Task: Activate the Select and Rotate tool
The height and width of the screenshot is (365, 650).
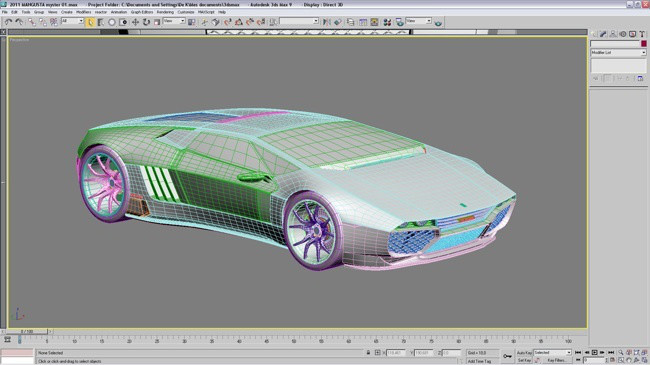Action: pyautogui.click(x=146, y=22)
